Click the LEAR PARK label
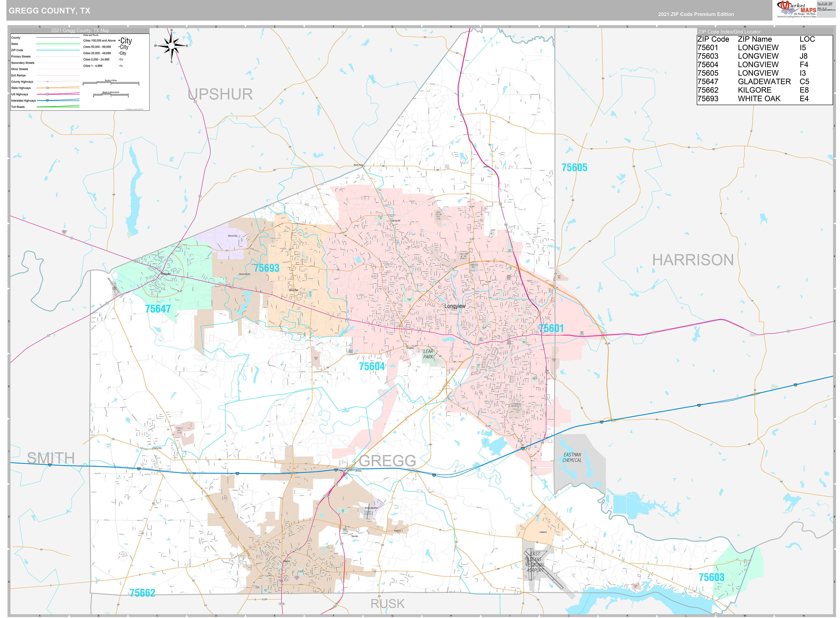This screenshot has height=618, width=840. point(428,354)
